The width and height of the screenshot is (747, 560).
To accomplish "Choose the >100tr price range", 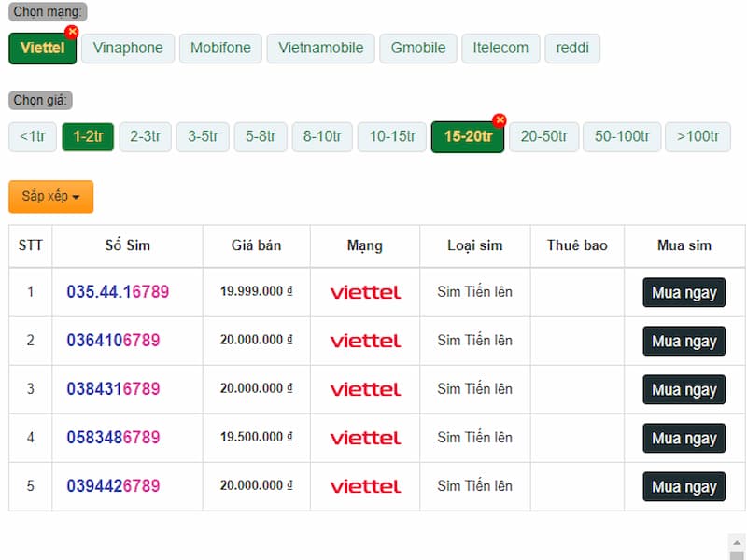I will [x=698, y=137].
